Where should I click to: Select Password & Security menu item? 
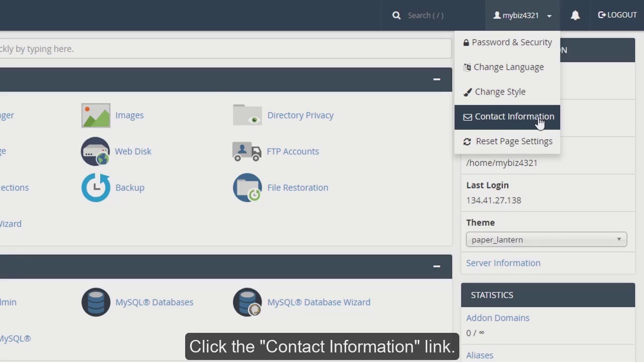pos(507,42)
